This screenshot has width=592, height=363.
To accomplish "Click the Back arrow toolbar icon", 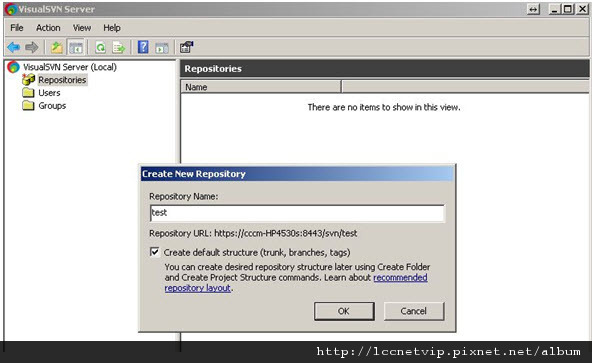I will point(14,47).
